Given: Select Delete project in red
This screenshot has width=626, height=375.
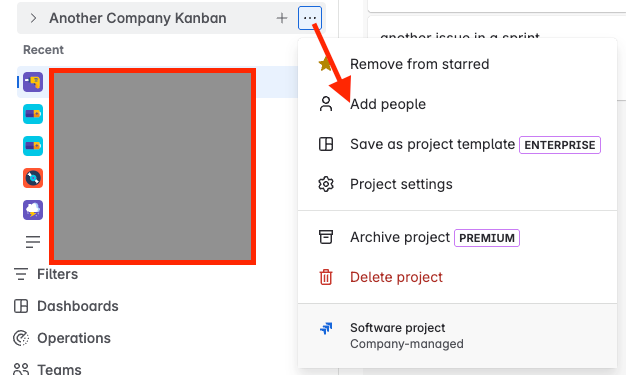Looking at the screenshot, I should (x=396, y=277).
